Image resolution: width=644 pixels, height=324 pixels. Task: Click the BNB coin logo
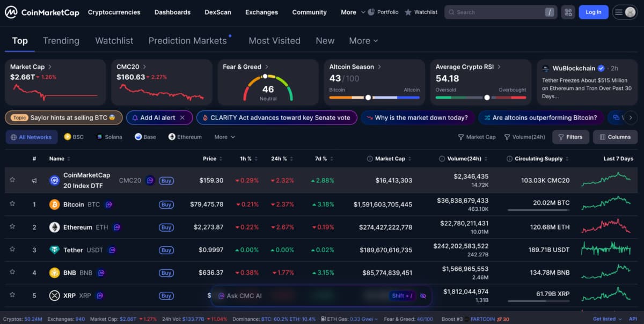click(54, 273)
